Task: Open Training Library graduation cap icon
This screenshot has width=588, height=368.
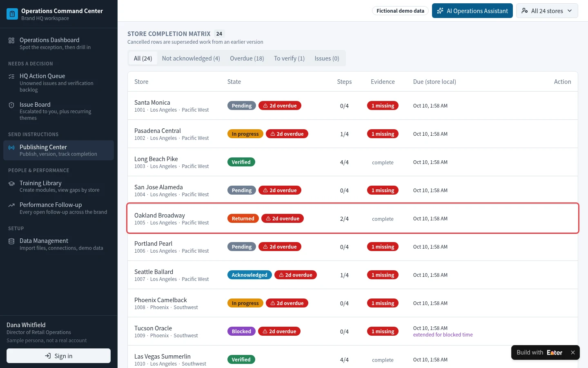Action: [11, 184]
